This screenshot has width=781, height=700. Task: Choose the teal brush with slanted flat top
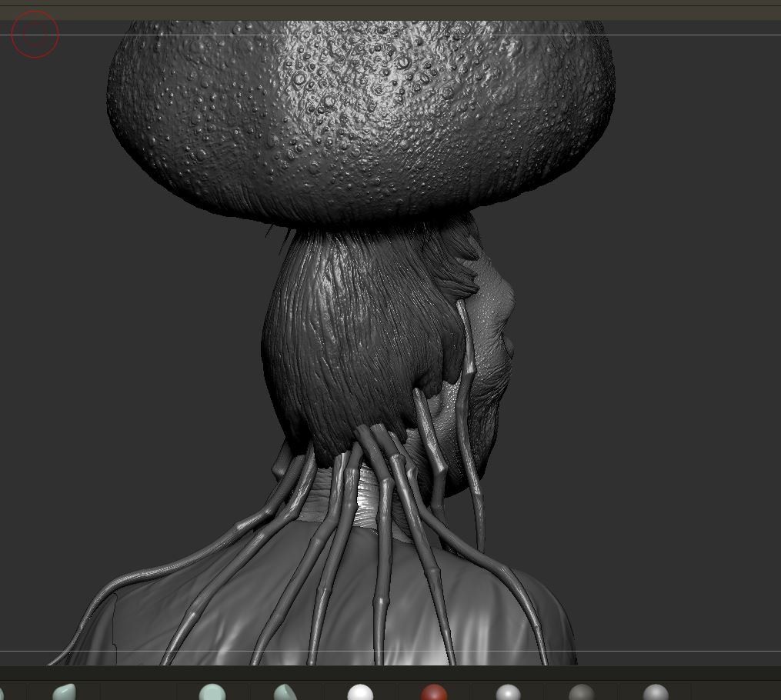[65, 692]
